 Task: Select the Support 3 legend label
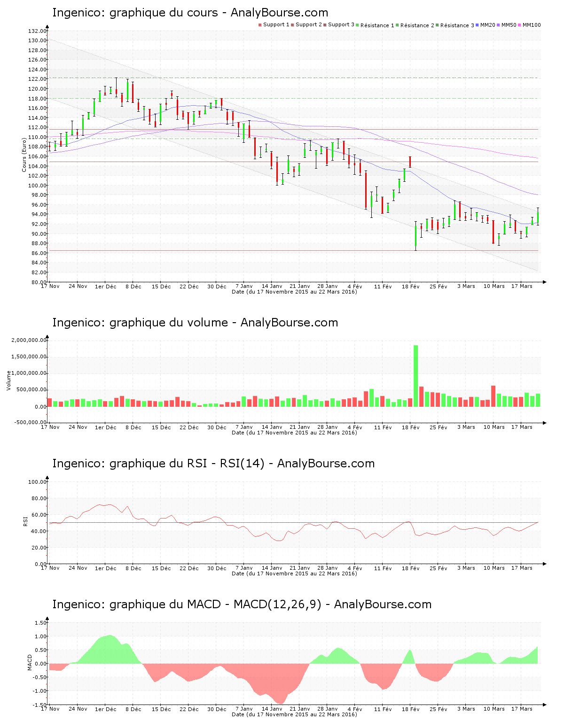coord(341,25)
